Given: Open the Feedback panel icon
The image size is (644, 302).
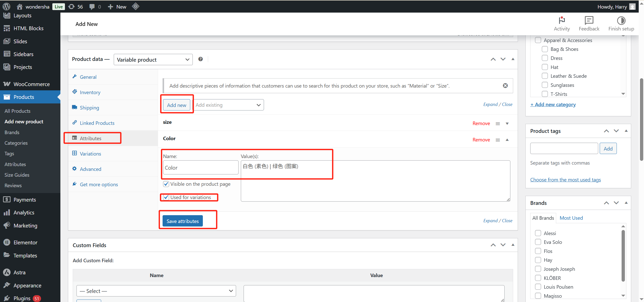Looking at the screenshot, I should [589, 20].
